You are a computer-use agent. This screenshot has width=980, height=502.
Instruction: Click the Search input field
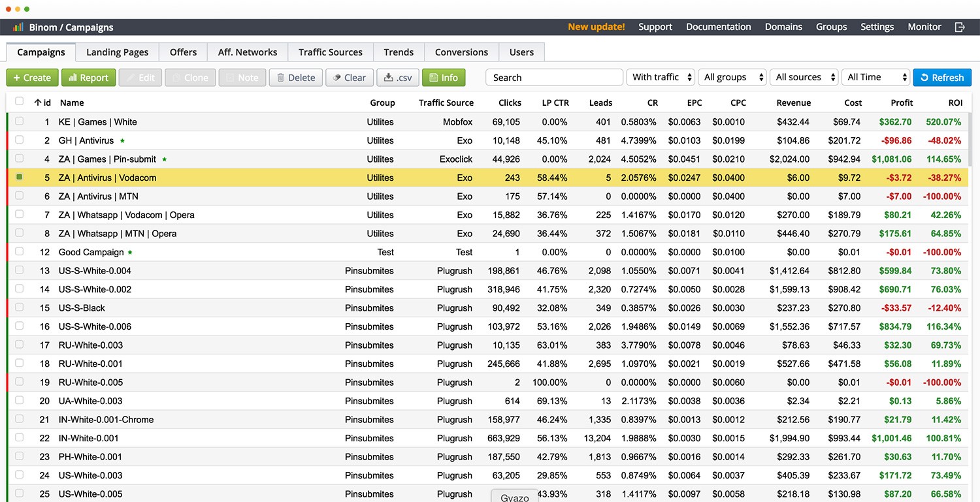554,77
